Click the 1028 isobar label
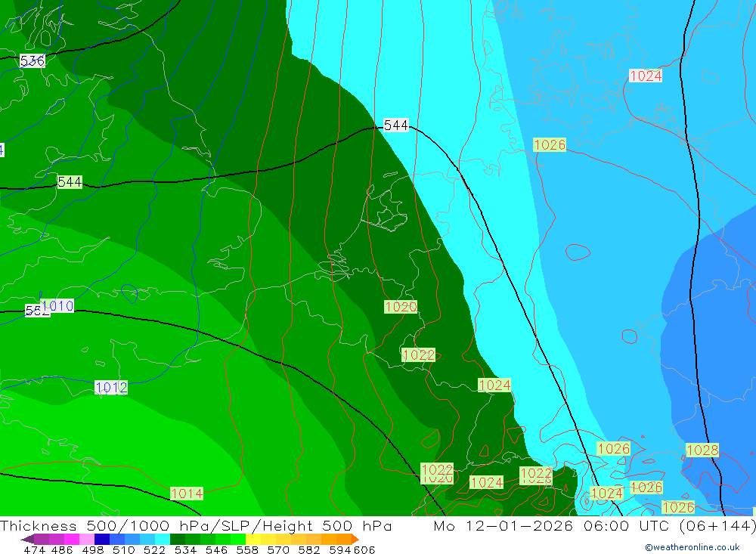 (x=702, y=450)
